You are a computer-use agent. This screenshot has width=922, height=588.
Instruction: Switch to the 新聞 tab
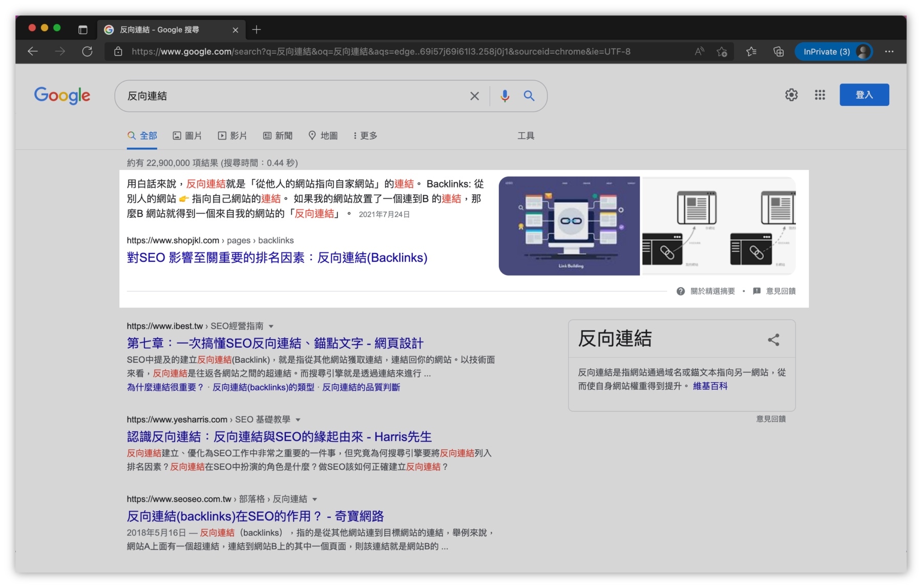tap(278, 136)
